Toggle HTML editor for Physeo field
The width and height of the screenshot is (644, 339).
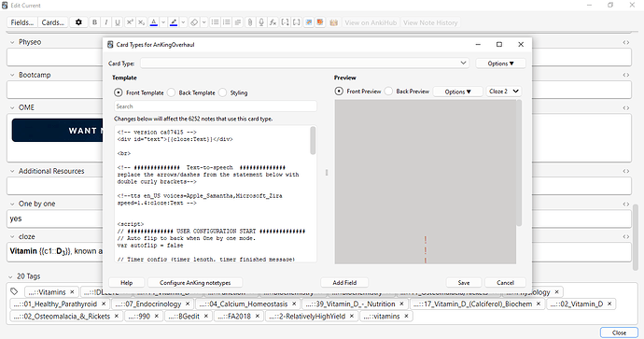pyautogui.click(x=626, y=42)
